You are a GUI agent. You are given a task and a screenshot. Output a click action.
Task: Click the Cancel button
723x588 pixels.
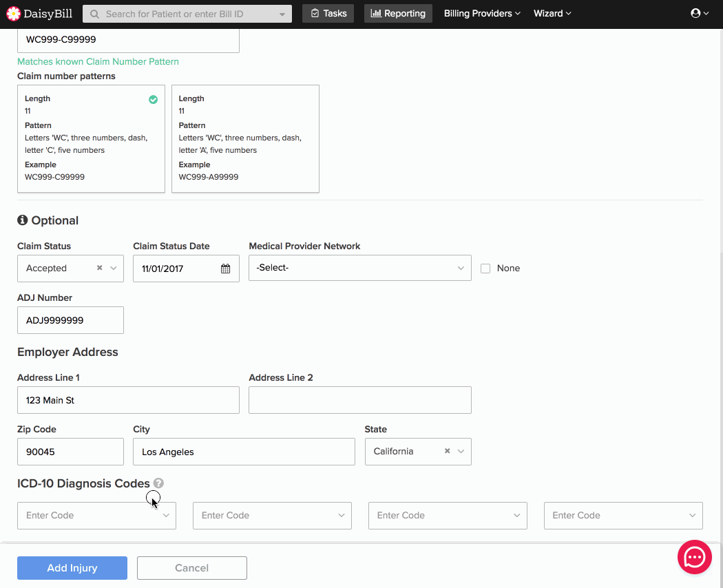pyautogui.click(x=192, y=568)
